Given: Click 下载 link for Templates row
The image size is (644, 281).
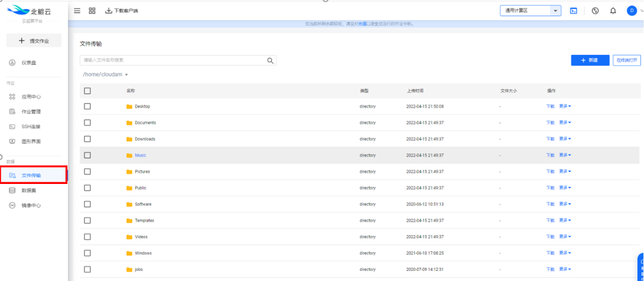Looking at the screenshot, I should point(550,221).
